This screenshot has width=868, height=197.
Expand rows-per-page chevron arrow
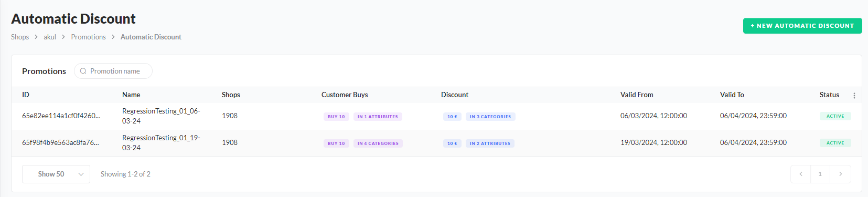click(81, 174)
